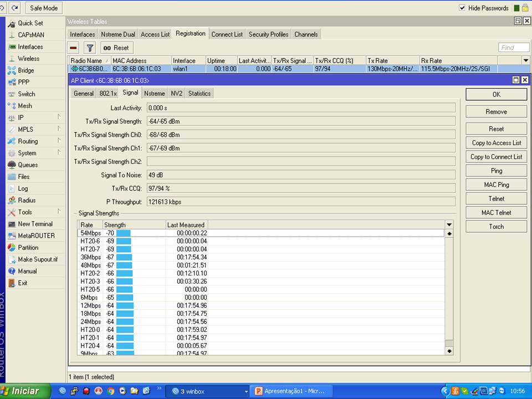Click the Find search field

tap(513, 48)
